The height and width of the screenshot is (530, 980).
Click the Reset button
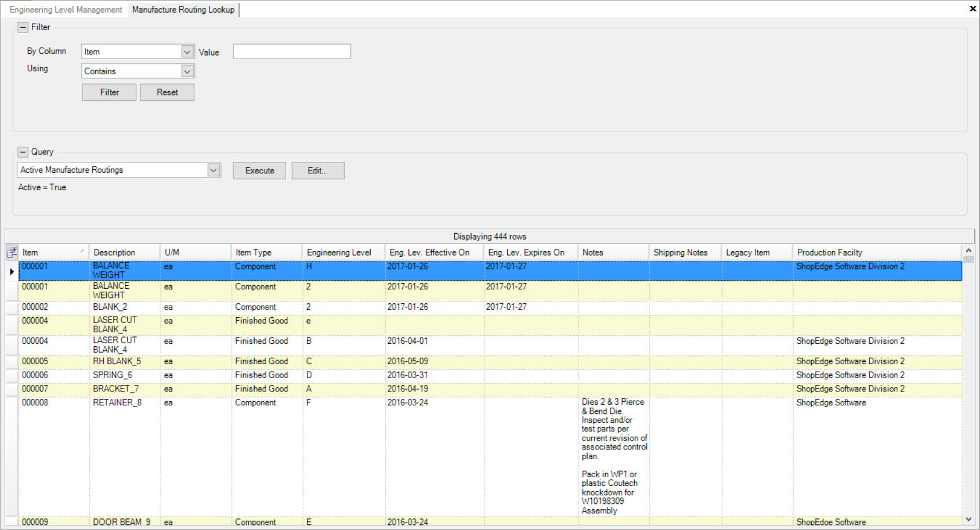167,92
